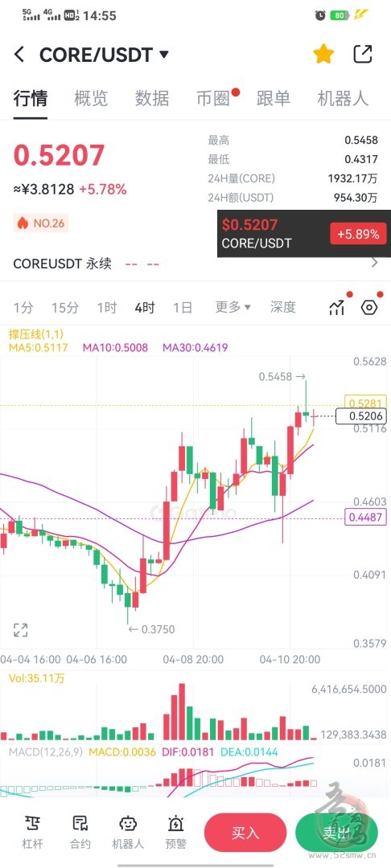Tap the green 卖出 sell button
This screenshot has width=391, height=868.
336,833
